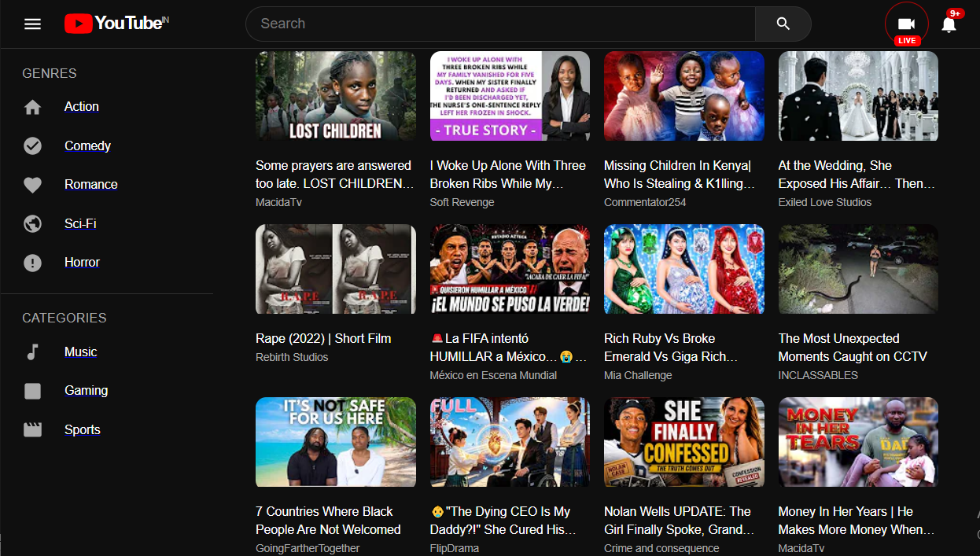Open the GoingFartherTogether channel

(x=308, y=548)
